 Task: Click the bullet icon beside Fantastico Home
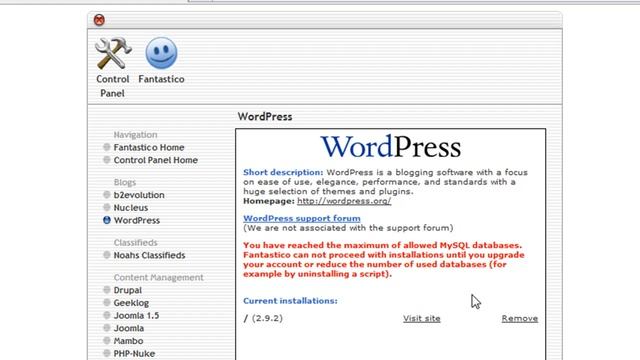107,147
